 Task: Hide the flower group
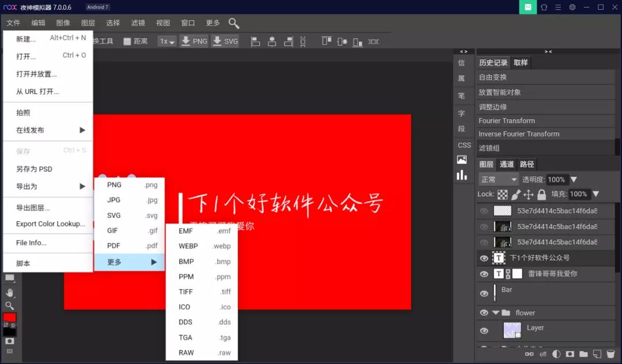(484, 313)
